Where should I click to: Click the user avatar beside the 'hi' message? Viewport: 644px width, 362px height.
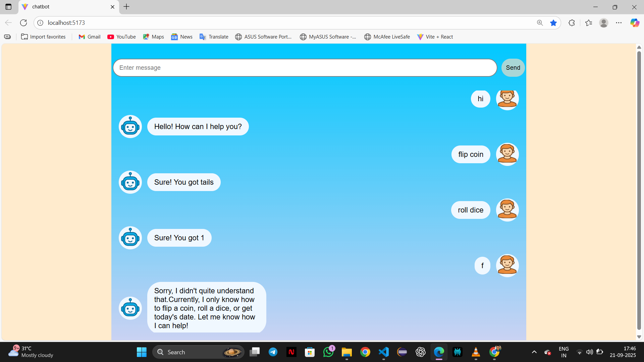point(507,99)
